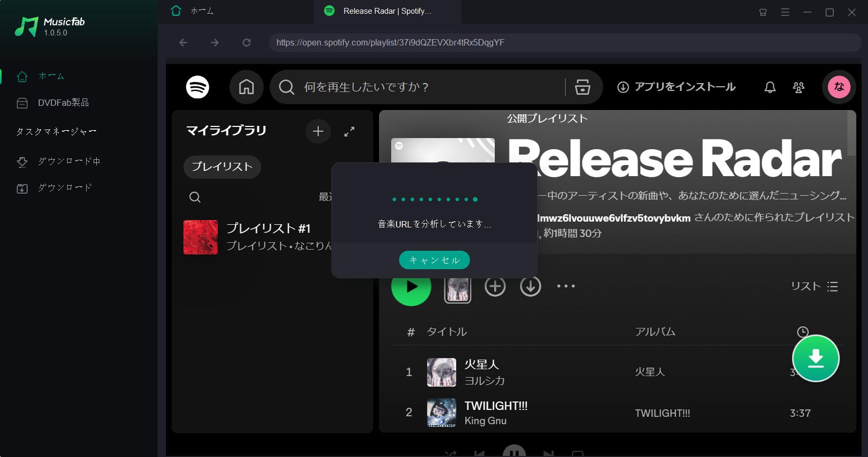The width and height of the screenshot is (868, 457).
Task: Go back with the browser arrow
Action: (183, 43)
